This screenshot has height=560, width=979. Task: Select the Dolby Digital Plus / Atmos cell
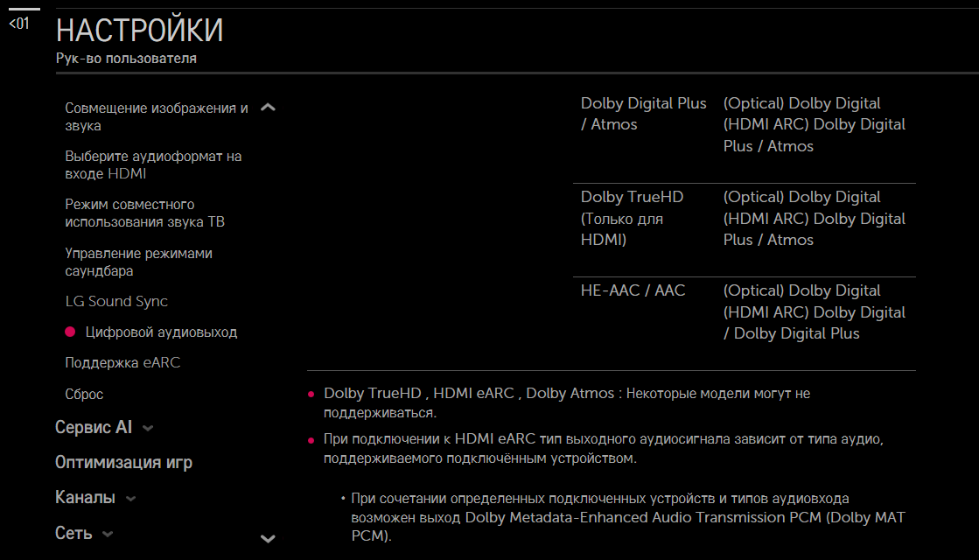click(x=643, y=114)
